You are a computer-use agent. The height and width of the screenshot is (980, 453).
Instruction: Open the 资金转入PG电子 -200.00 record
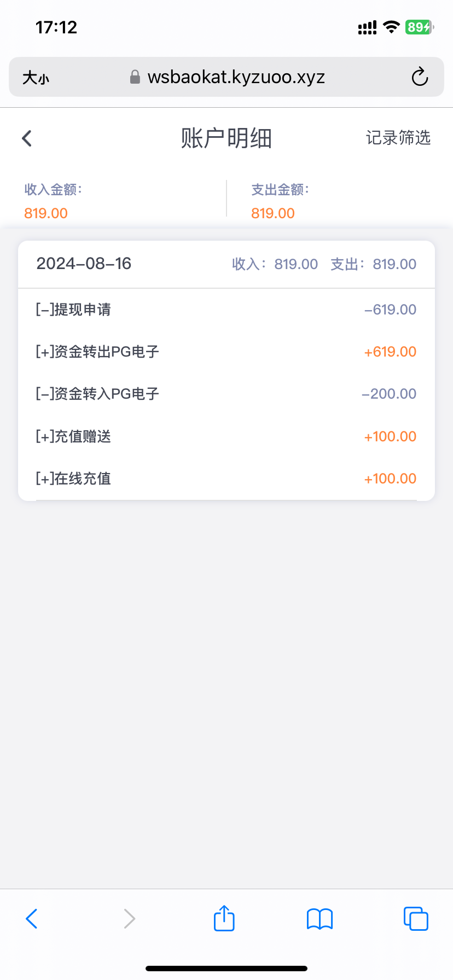[226, 394]
